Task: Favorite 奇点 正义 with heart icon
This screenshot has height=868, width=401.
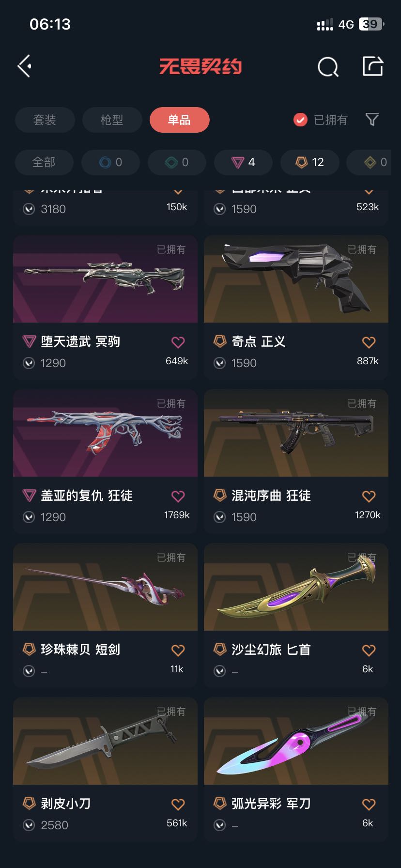Action: pos(369,342)
